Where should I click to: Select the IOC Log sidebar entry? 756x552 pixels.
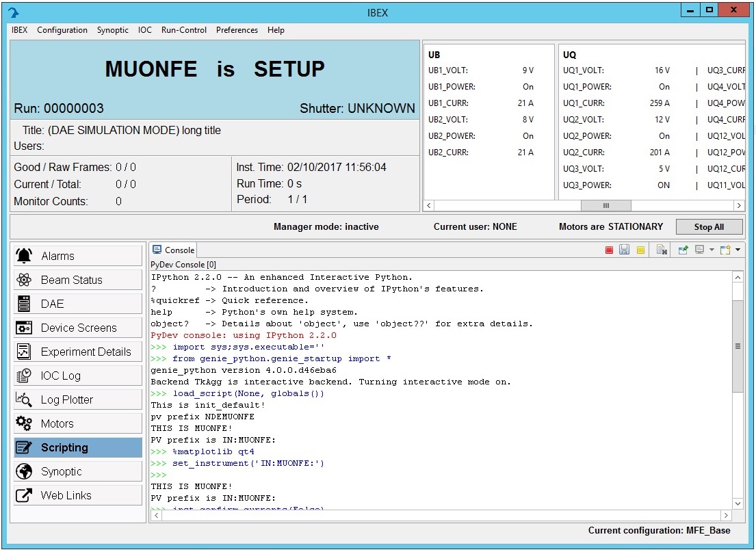(77, 375)
